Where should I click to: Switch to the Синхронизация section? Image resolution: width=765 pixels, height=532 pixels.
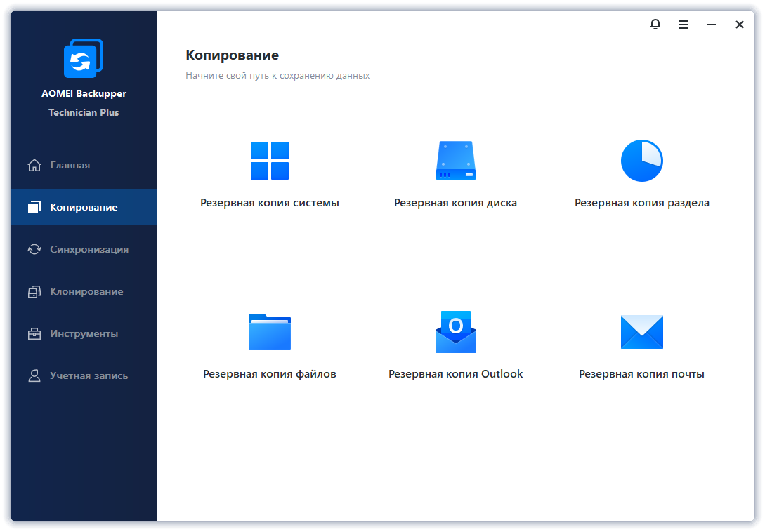click(89, 250)
